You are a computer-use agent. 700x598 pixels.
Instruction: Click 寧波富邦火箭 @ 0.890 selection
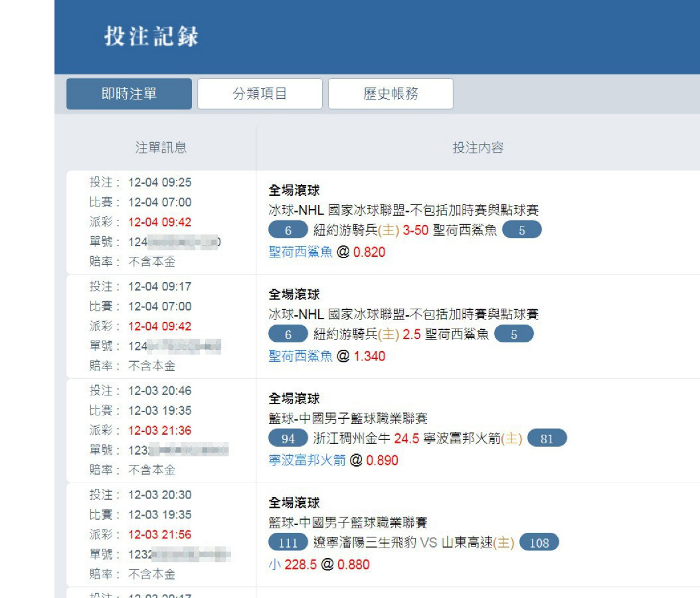point(333,460)
